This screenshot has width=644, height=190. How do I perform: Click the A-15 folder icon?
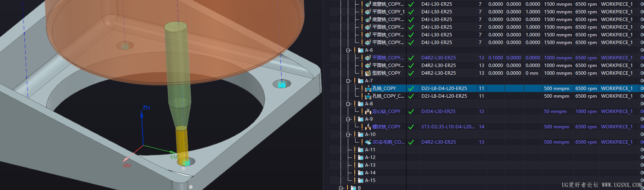pyautogui.click(x=361, y=180)
